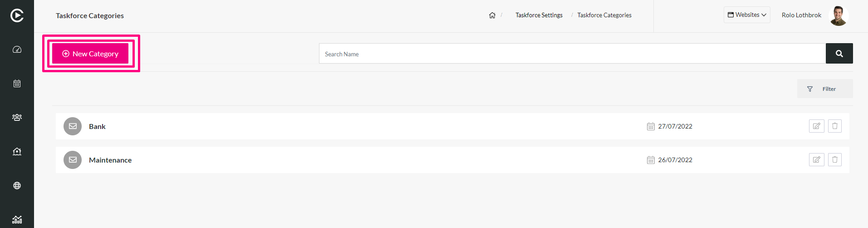Select the Maintenance category name

[110, 160]
